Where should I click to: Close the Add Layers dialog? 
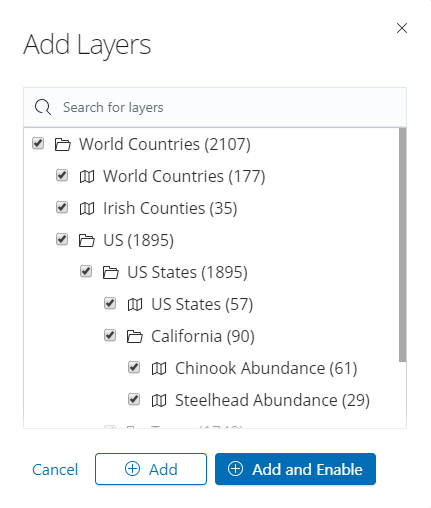tap(402, 28)
